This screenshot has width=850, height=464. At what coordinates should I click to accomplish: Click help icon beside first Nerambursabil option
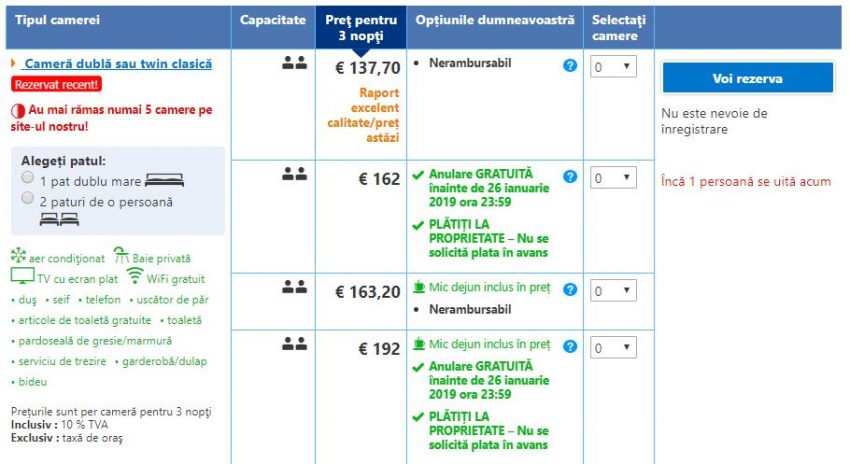[x=570, y=65]
